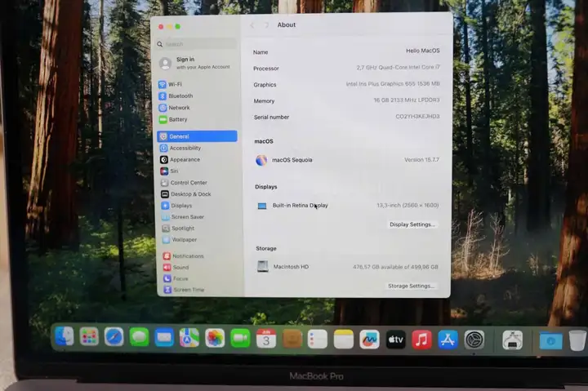
Task: Click Version 15.7.7 text
Action: pyautogui.click(x=421, y=160)
